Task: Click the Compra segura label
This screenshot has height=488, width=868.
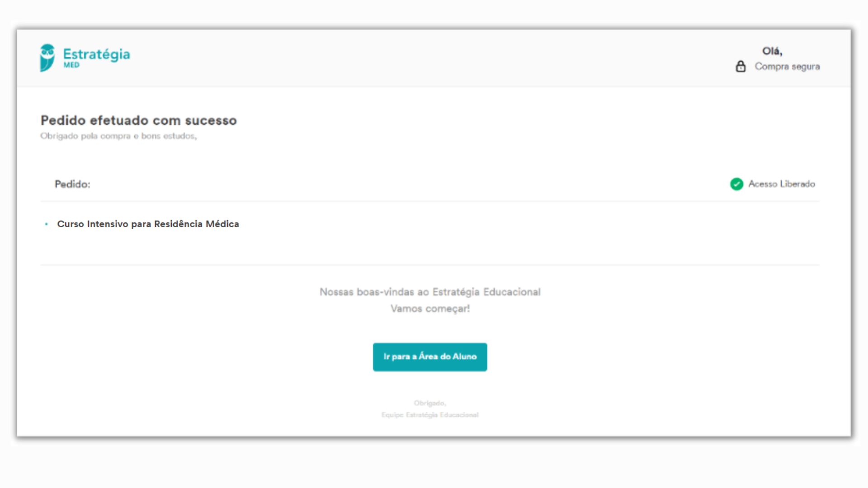Action: click(787, 66)
